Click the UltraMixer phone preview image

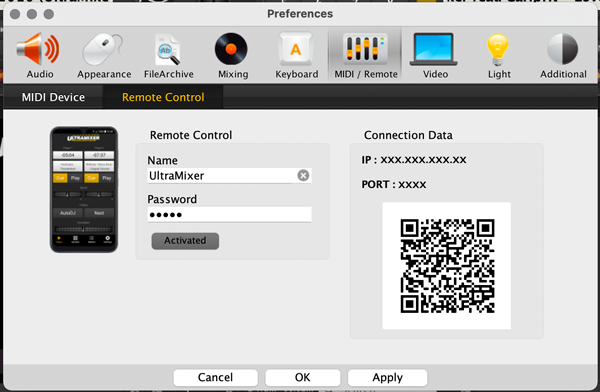[84, 189]
